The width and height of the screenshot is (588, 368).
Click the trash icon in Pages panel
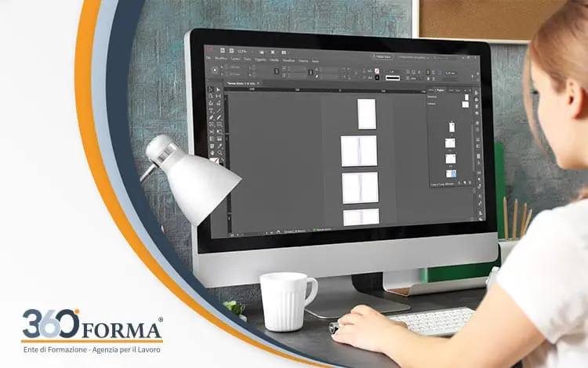470,183
